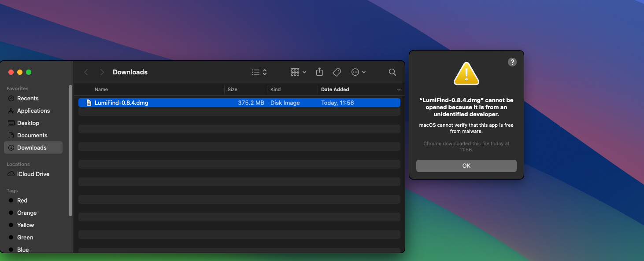Click the Desktop icon in sidebar
This screenshot has height=261, width=644.
click(x=11, y=123)
